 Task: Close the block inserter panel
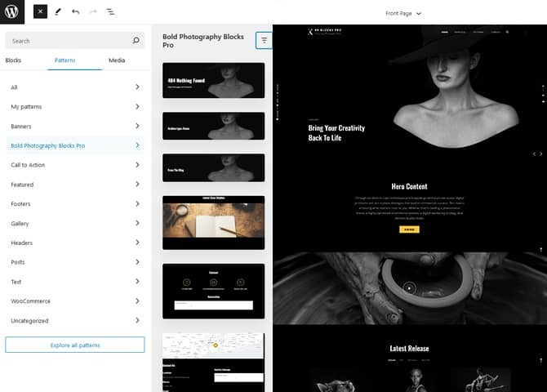click(x=41, y=13)
